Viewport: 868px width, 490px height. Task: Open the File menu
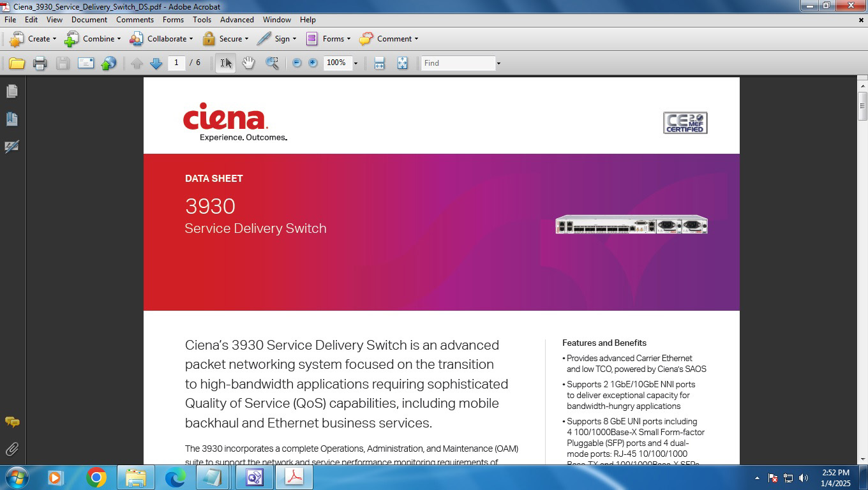(10, 20)
